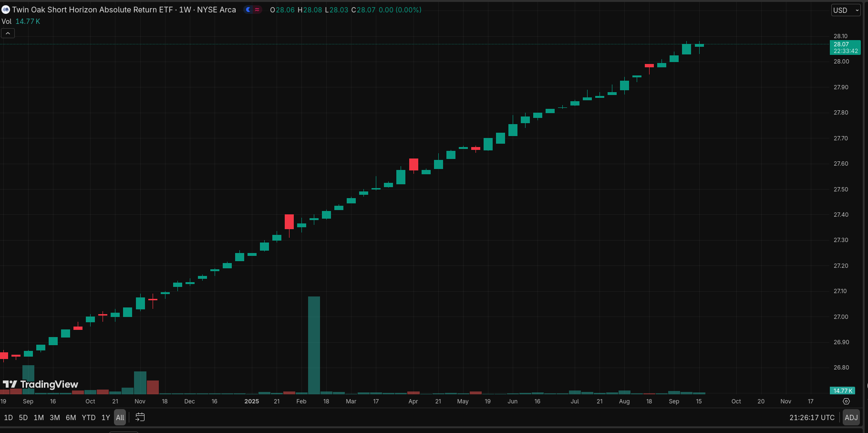The height and width of the screenshot is (433, 868).
Task: Click the Mar label on the time axis
Action: [x=351, y=401]
